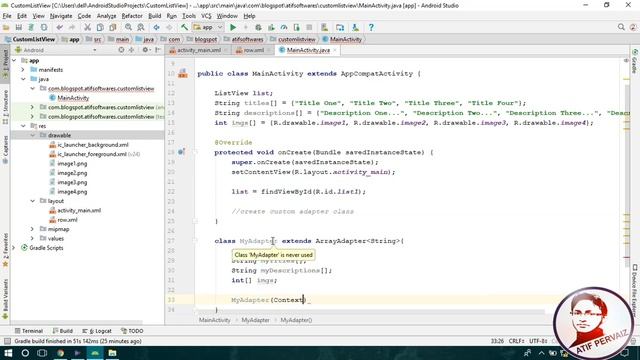Open the SDK Manager download icon
Viewport: 640px width, 360px height.
(356, 27)
